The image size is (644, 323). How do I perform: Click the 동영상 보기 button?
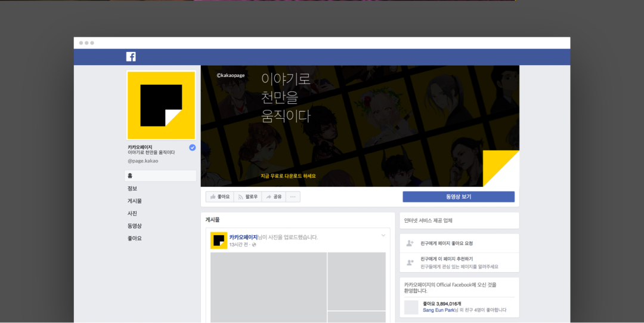coord(459,196)
